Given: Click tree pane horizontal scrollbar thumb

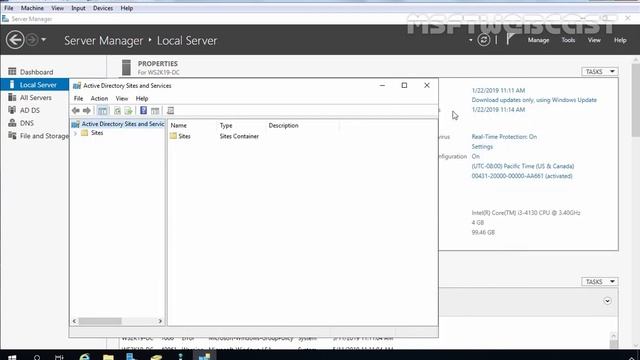Looking at the screenshot, I should coord(100,321).
